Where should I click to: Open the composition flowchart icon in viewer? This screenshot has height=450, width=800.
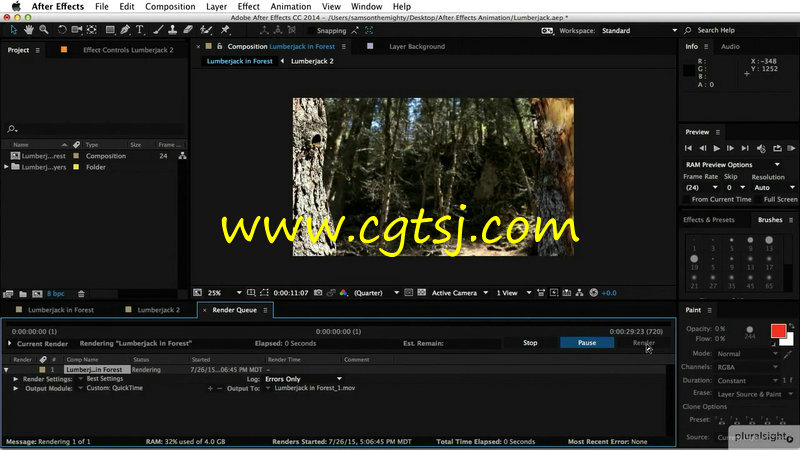click(579, 293)
